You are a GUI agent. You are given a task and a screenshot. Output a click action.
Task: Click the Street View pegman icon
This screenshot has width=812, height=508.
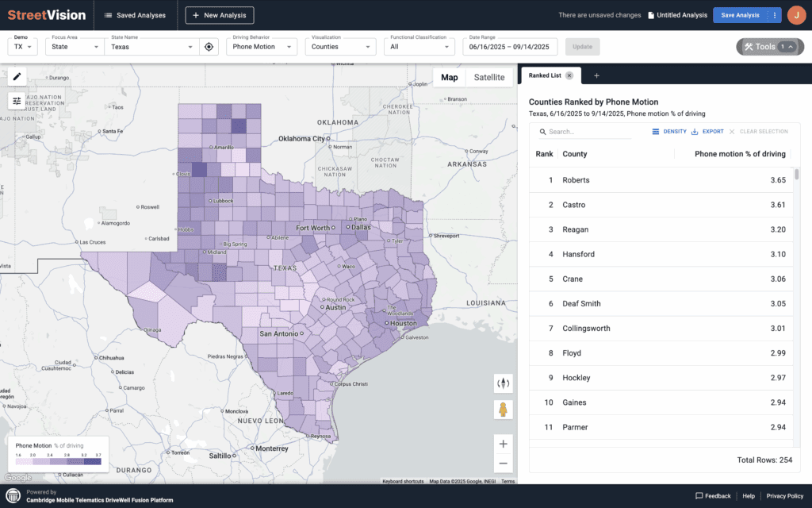503,410
